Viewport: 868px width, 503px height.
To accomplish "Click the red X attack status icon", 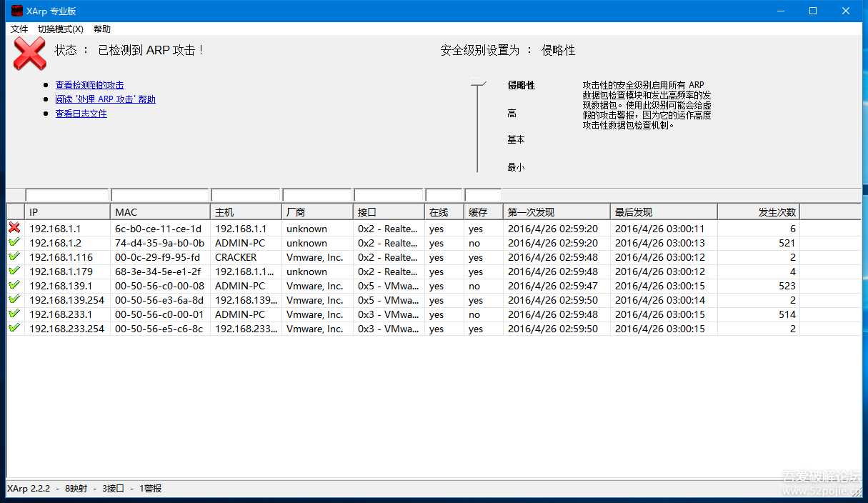I will 29,54.
